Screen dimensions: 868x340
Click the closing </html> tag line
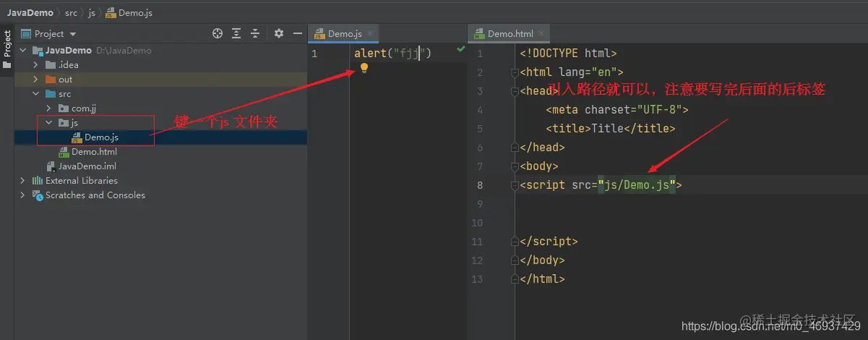[542, 279]
